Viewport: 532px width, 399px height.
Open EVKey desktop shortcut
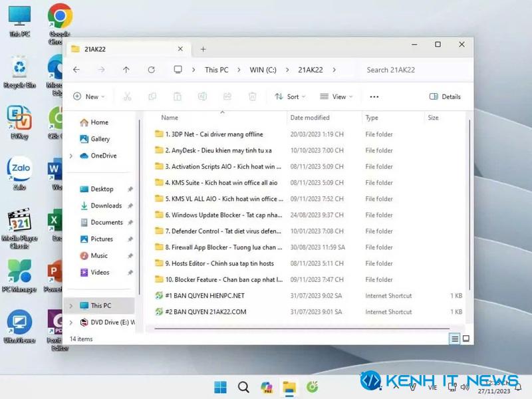coord(19,122)
